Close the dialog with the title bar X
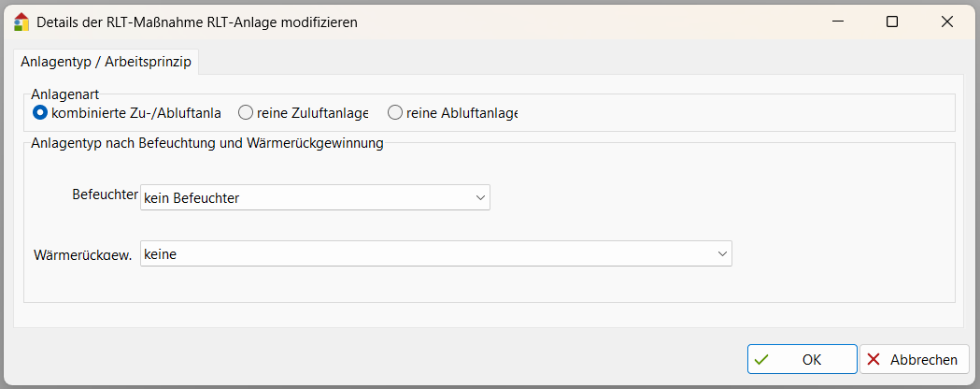 point(947,22)
